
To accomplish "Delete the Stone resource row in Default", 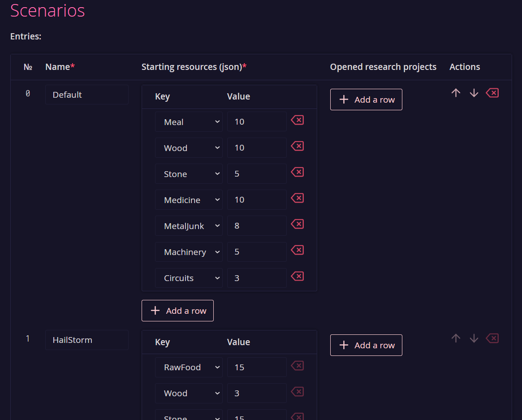I will [297, 172].
